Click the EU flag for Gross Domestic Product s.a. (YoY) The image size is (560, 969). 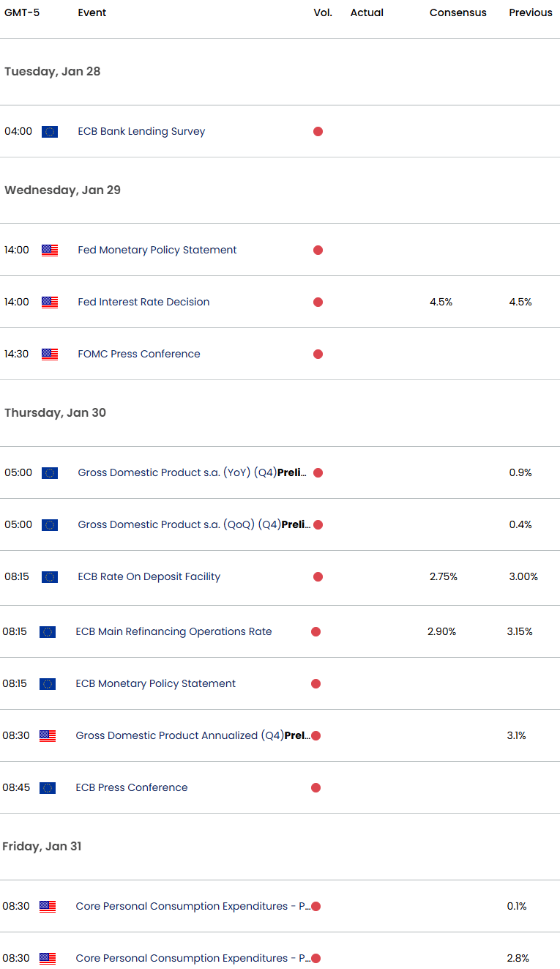48,472
